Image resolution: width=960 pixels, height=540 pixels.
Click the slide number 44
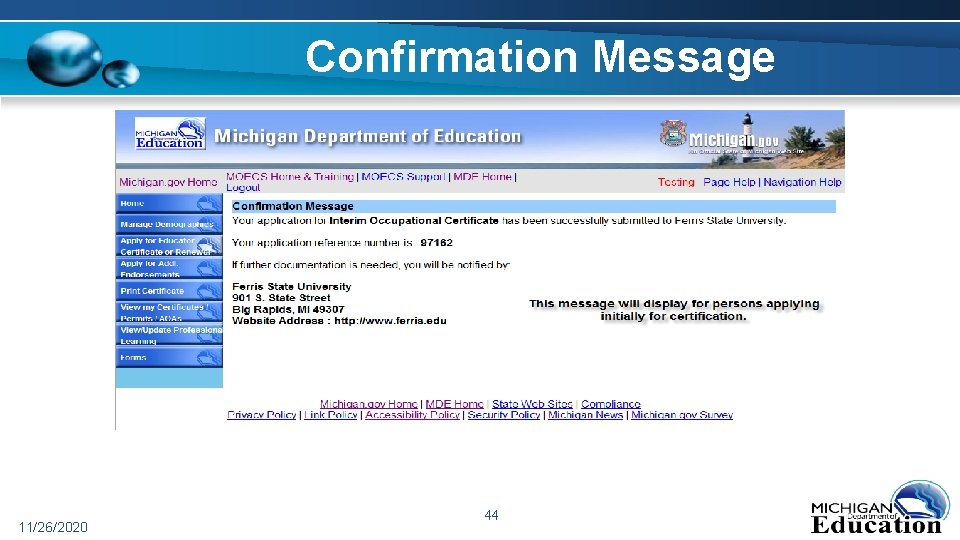tap(491, 516)
